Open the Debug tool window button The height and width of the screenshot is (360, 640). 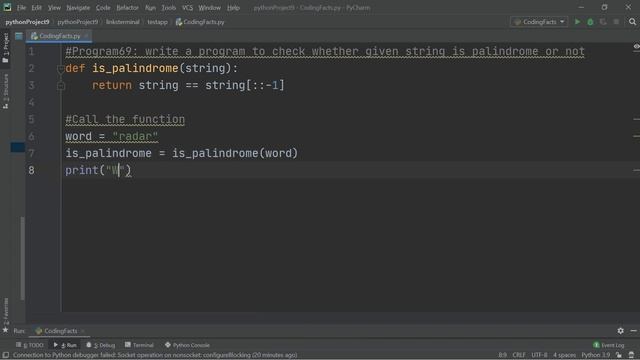[101, 345]
